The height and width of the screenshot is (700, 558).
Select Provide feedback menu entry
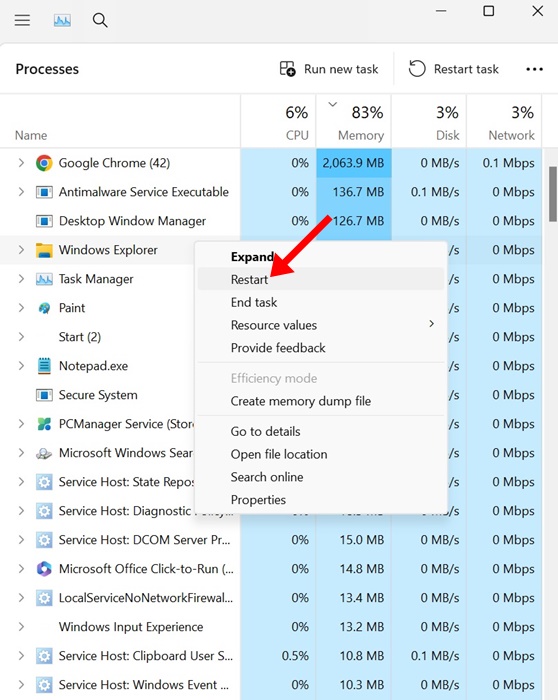(321, 348)
